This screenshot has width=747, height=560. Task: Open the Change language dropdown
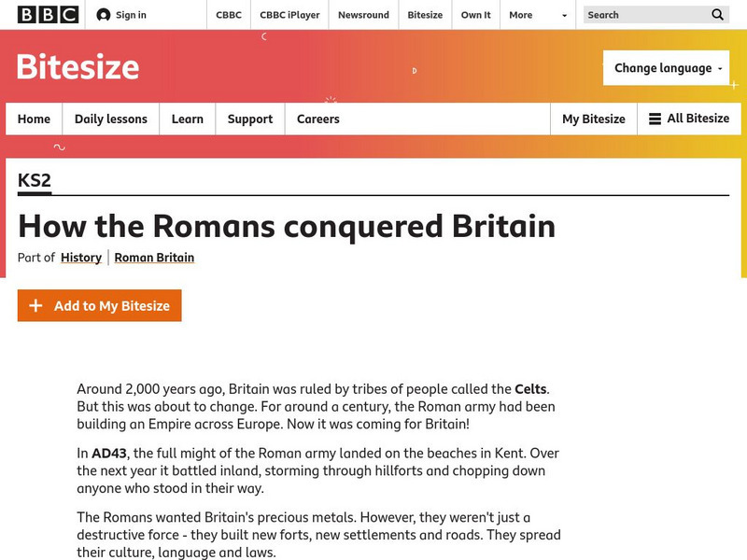[666, 67]
